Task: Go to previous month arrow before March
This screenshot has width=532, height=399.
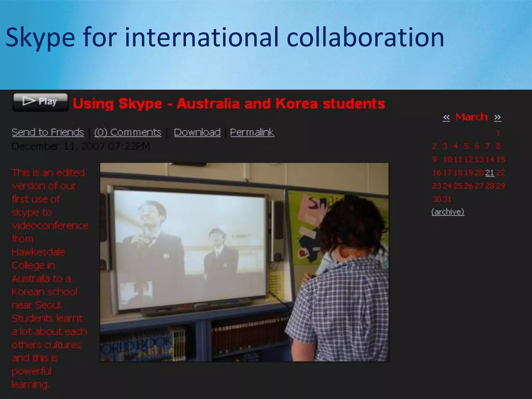Action: (446, 117)
